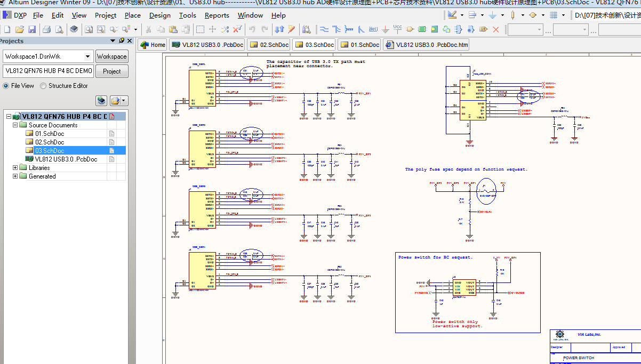Print the current schematic
Image resolution: width=641 pixels, height=364 pixels.
pyautogui.click(x=46, y=29)
